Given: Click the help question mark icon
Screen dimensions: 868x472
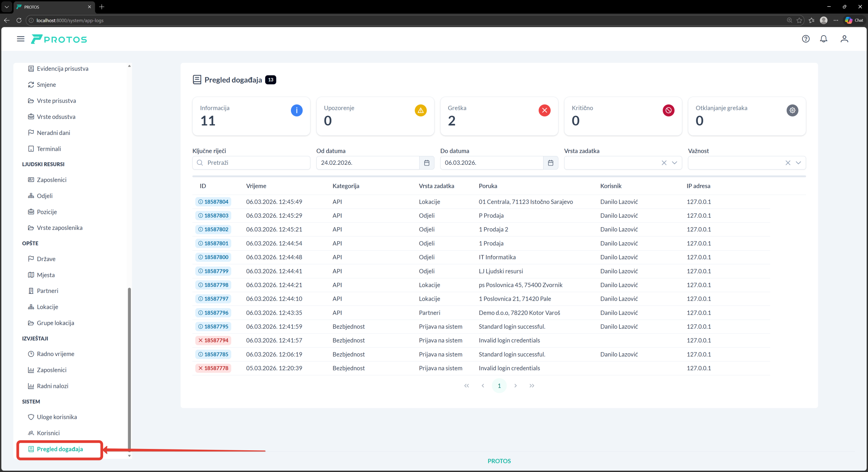Looking at the screenshot, I should click(x=806, y=39).
